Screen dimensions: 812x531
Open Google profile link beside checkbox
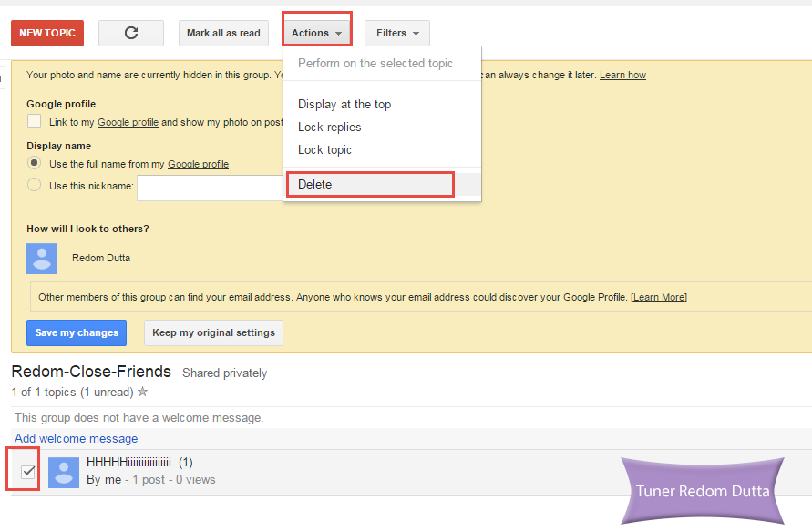click(128, 122)
